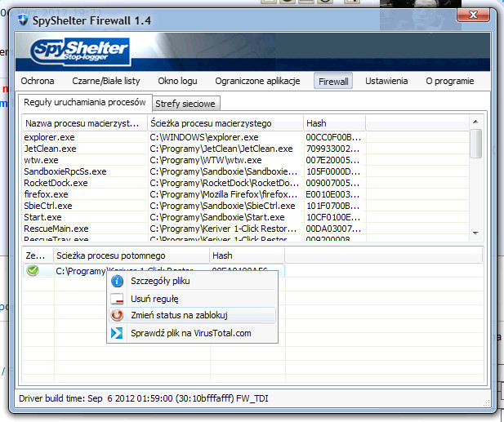The image size is (504, 422).
Task: Click the Mozilla Firefox path cell
Action: click(224, 194)
